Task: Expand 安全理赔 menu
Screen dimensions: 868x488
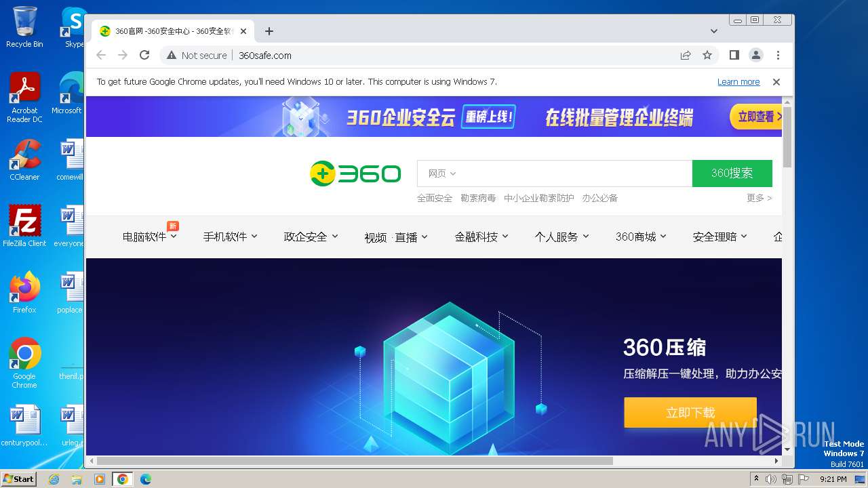Action: 720,237
